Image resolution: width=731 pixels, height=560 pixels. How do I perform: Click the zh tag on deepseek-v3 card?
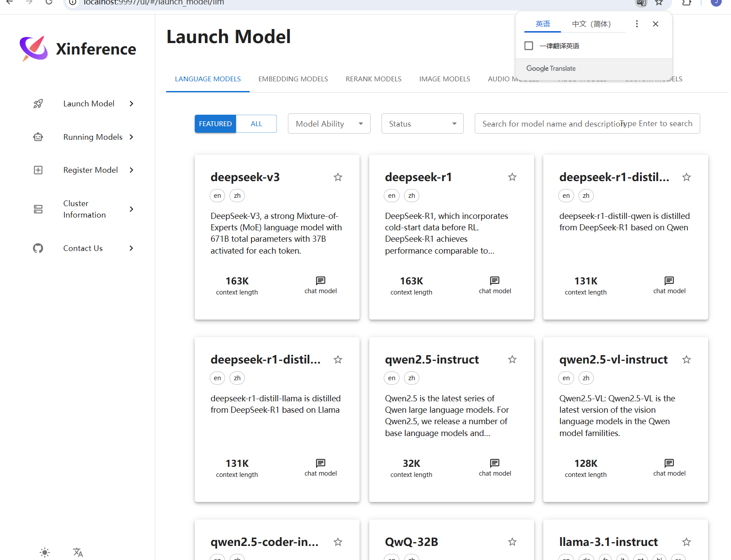[237, 196]
